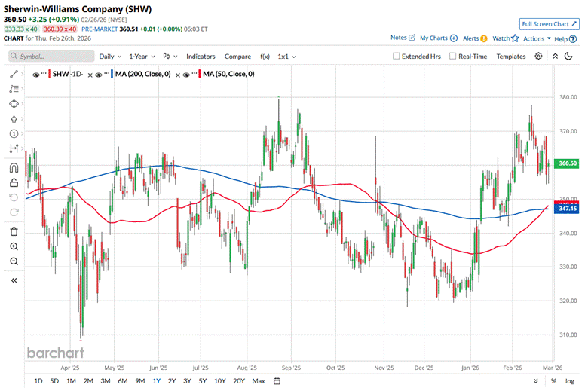Screen dimensions: 588x388
Task: Click the red SHW series color bar
Action: (50, 75)
